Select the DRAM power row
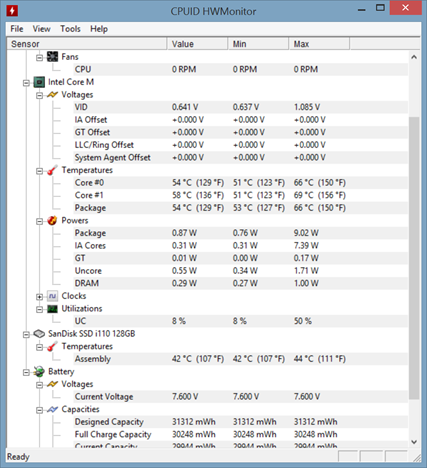 click(x=241, y=283)
